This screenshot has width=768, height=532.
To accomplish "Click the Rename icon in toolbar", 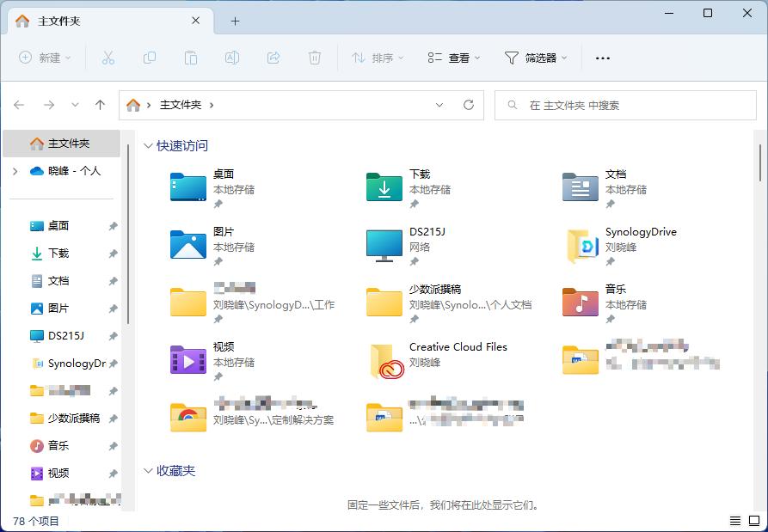I will coord(231,58).
